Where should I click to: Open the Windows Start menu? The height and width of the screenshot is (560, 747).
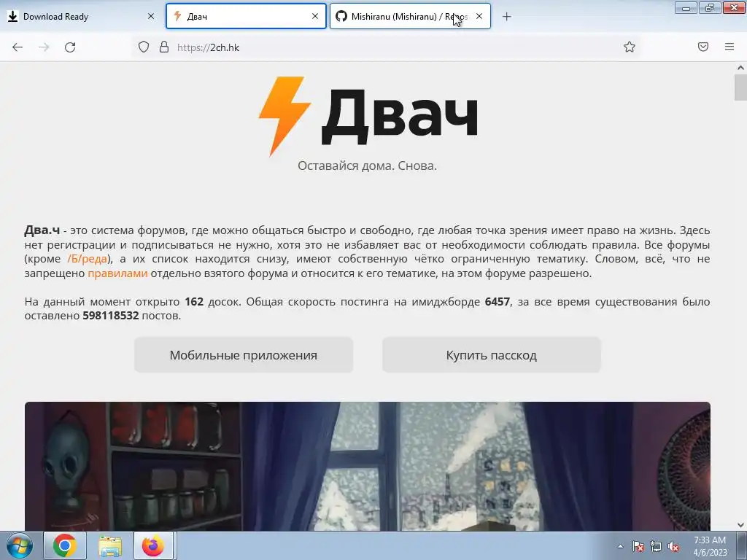point(20,545)
